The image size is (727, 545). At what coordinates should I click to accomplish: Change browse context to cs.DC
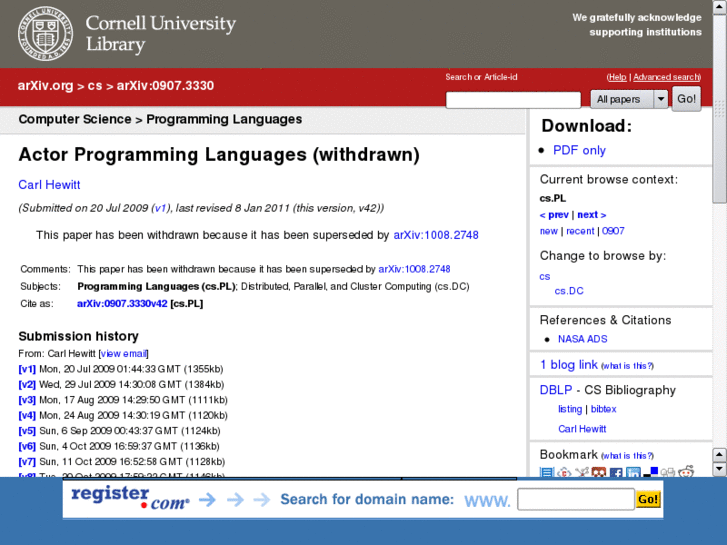click(569, 291)
